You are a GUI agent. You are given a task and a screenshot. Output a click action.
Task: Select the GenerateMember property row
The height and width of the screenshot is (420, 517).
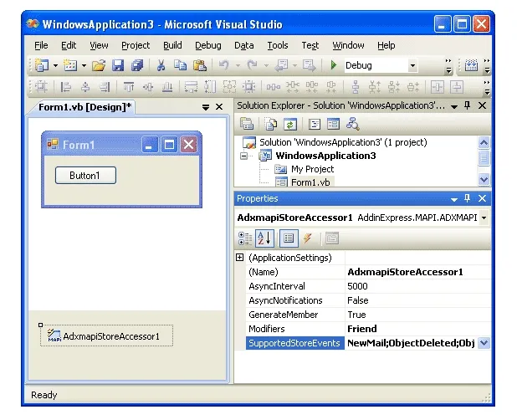tap(368, 315)
